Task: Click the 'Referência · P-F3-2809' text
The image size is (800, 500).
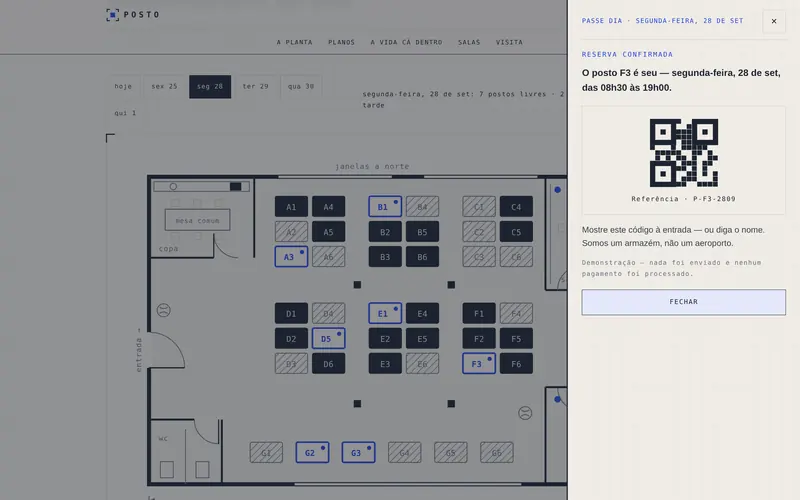Action: click(x=683, y=199)
